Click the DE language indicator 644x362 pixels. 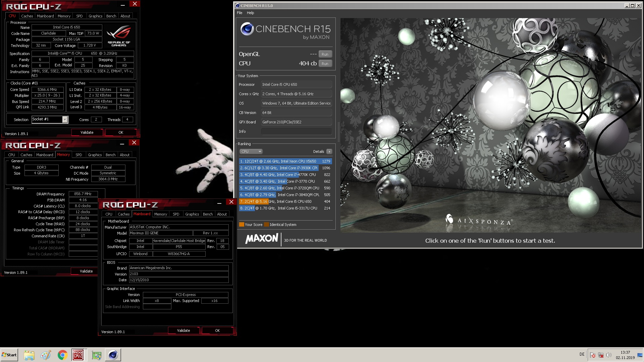(x=582, y=354)
